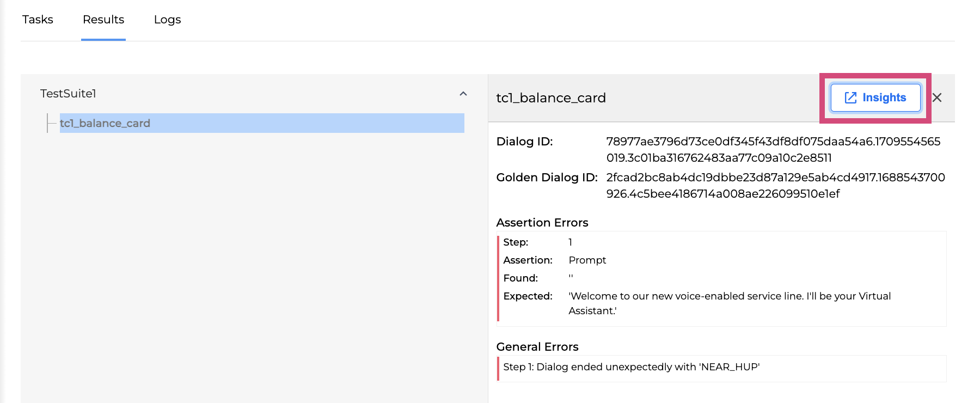This screenshot has height=403, width=980.
Task: Open the Tasks tab
Action: point(38,20)
